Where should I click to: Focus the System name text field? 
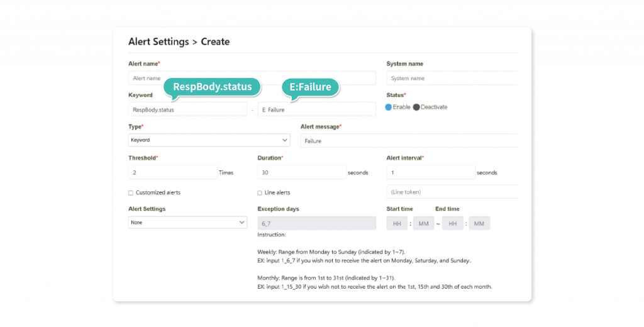[x=452, y=79]
